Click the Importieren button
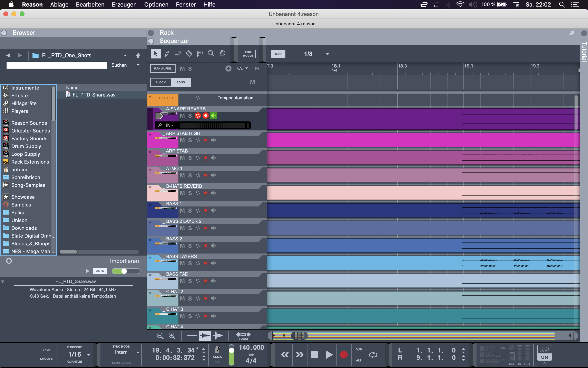Image resolution: width=588 pixels, height=368 pixels. (x=124, y=261)
